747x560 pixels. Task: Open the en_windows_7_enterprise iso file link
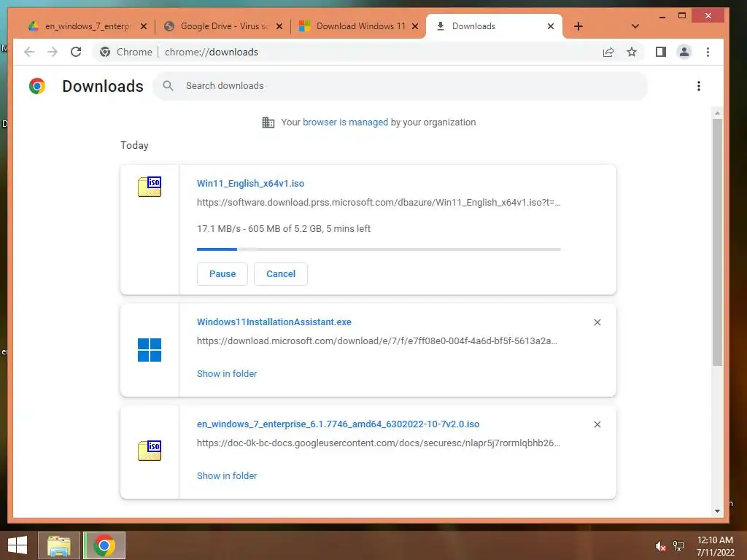pyautogui.click(x=338, y=424)
